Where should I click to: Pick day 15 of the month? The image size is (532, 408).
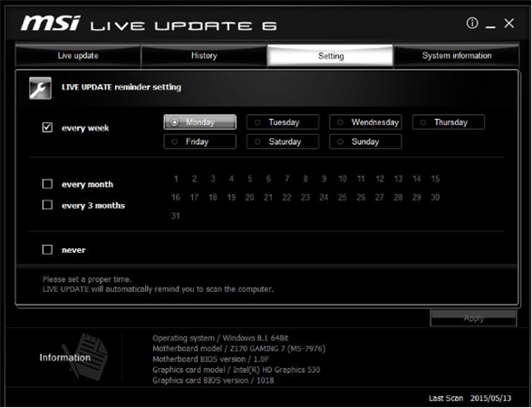[x=435, y=179]
